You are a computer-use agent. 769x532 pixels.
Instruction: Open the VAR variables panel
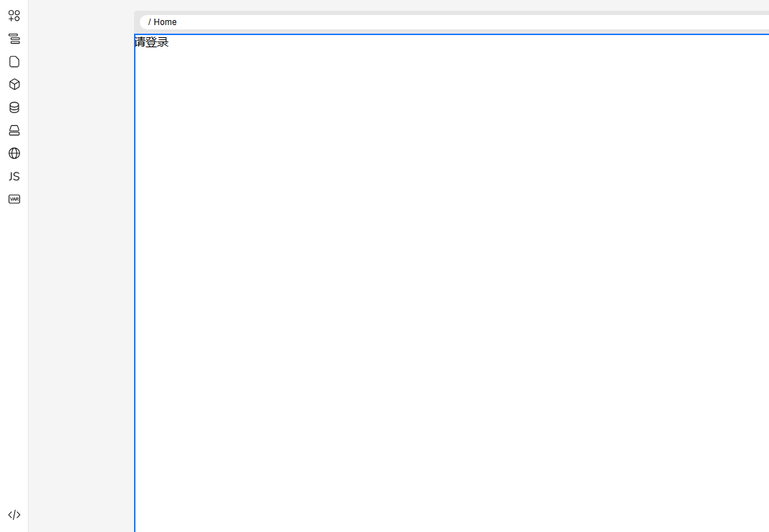point(14,199)
